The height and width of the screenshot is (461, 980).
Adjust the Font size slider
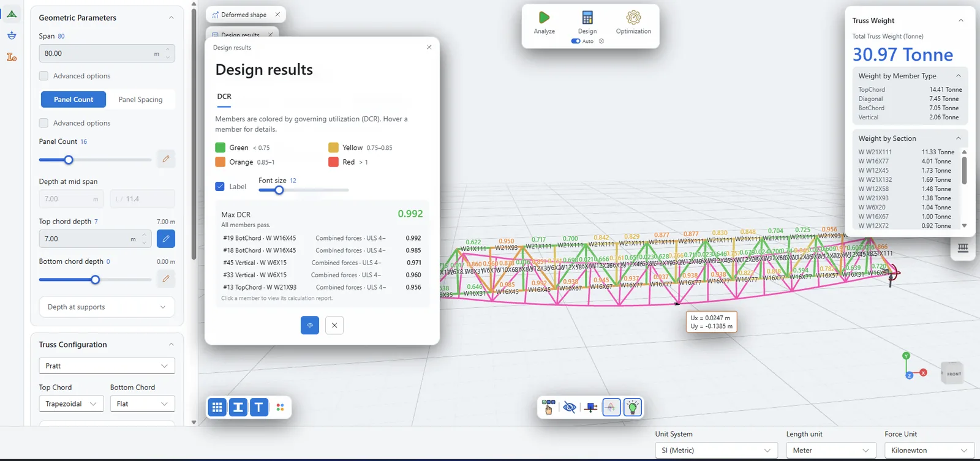point(279,190)
